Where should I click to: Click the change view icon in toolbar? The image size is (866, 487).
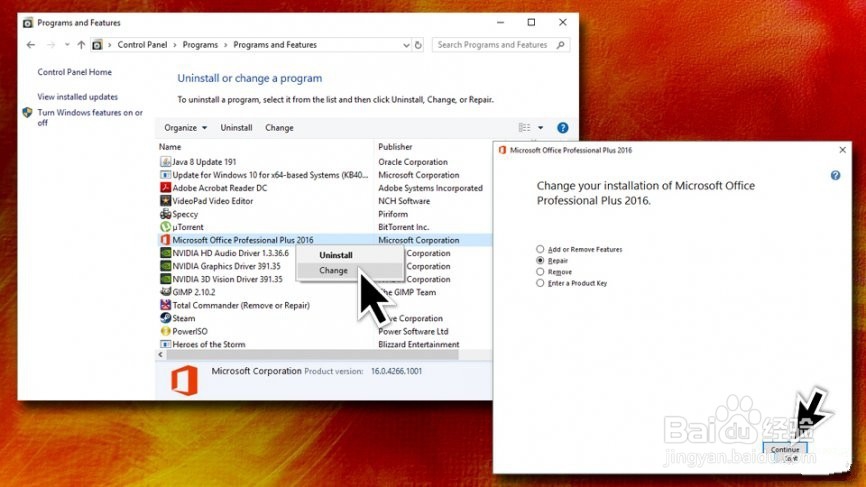pyautogui.click(x=524, y=128)
